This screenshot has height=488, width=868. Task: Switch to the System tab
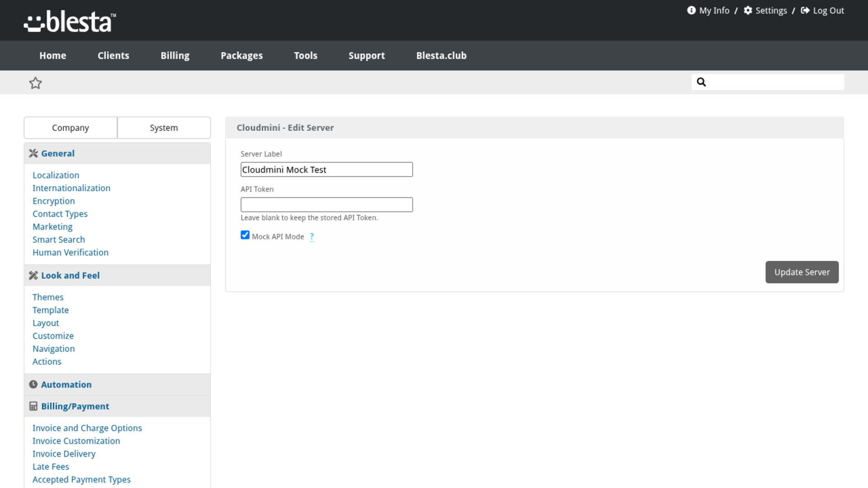point(164,128)
